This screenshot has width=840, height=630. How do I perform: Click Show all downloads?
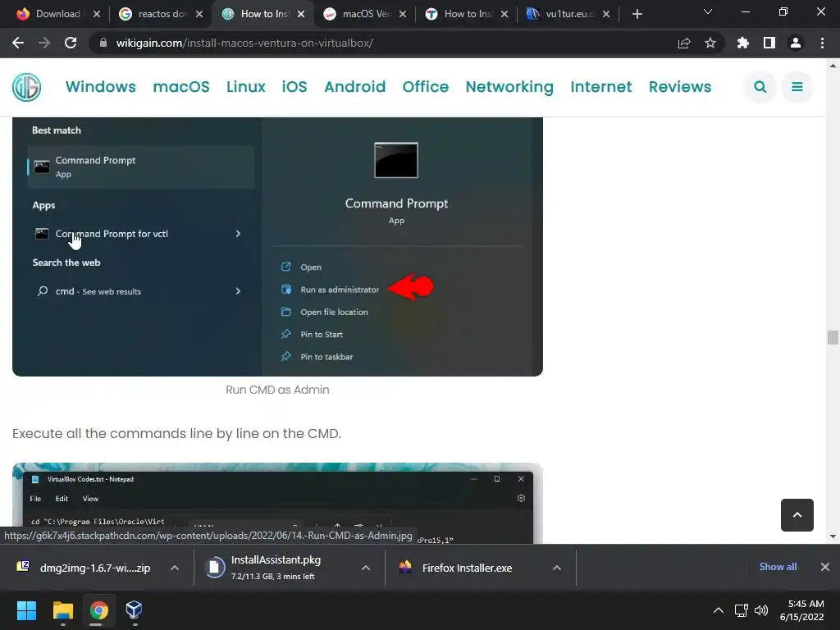pyautogui.click(x=778, y=567)
